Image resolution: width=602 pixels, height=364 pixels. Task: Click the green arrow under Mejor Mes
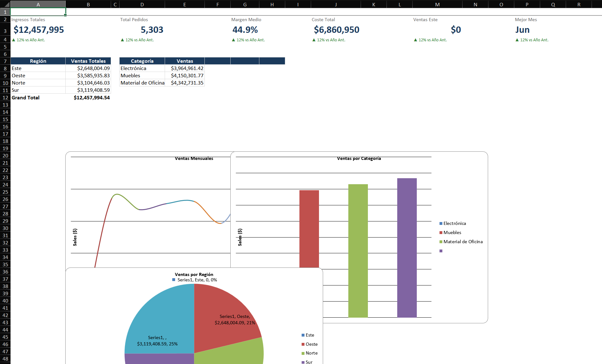[517, 40]
